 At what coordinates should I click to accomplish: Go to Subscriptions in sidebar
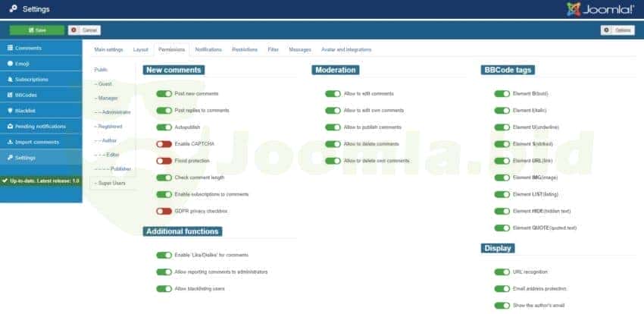point(41,79)
